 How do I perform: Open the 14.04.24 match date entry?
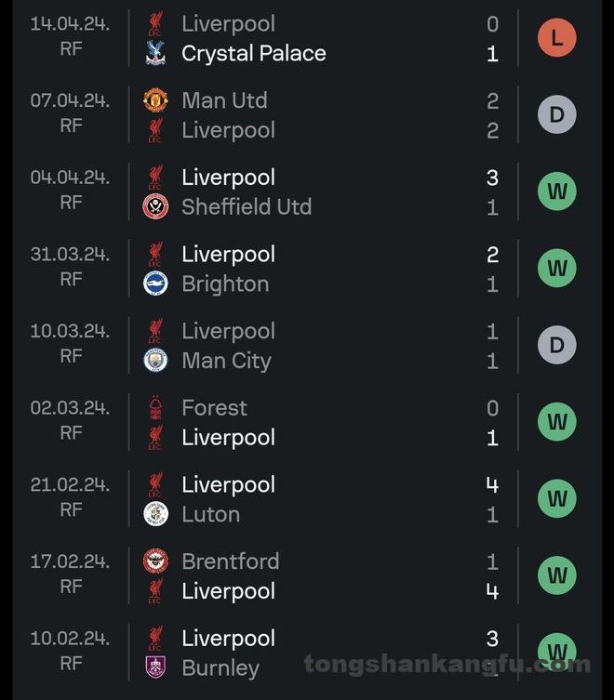coord(70,23)
